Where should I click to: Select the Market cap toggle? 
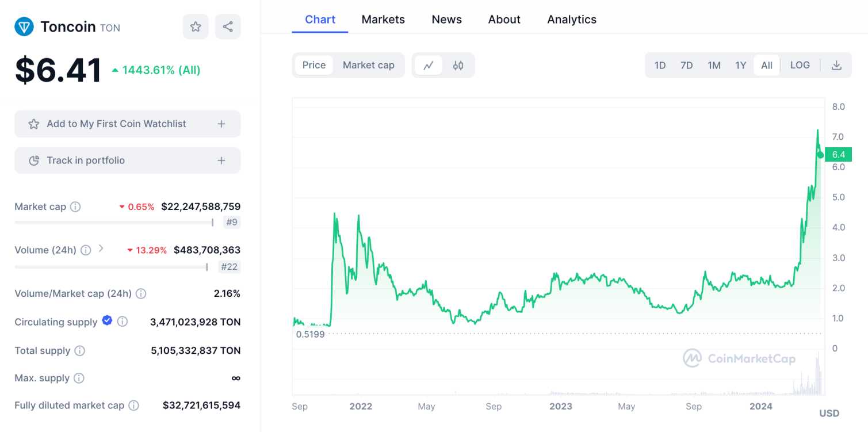pyautogui.click(x=369, y=65)
